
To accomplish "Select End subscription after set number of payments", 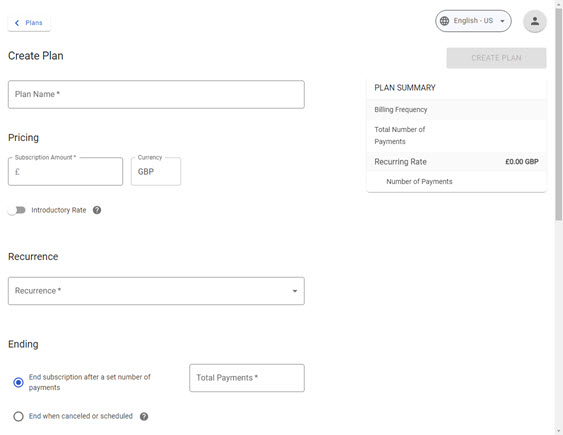I will [18, 383].
